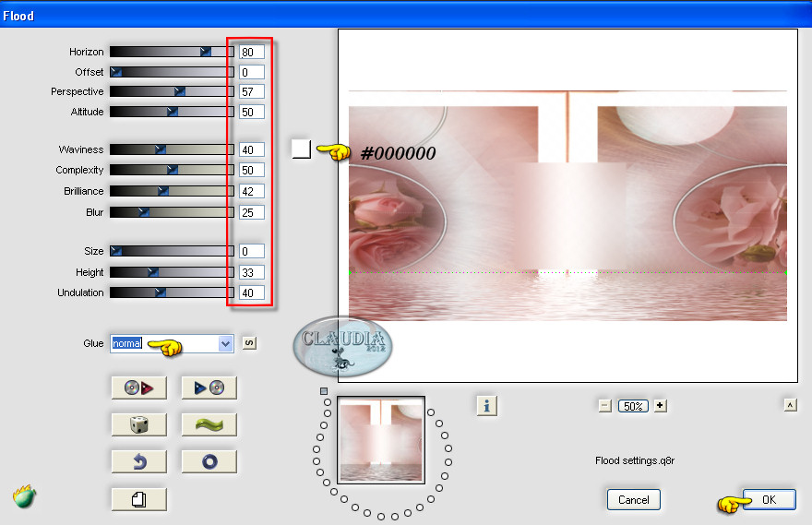Click the Height slider handle
Viewport: 812px width, 525px height.
153,272
